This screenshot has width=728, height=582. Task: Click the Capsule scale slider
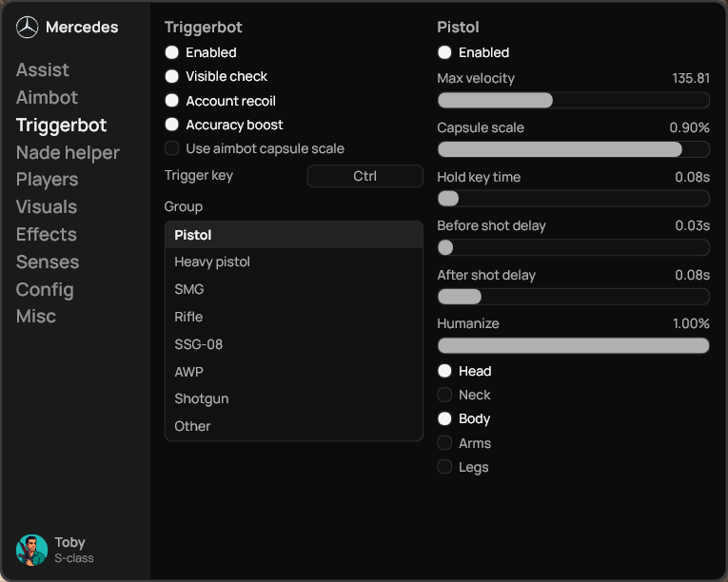tap(573, 149)
